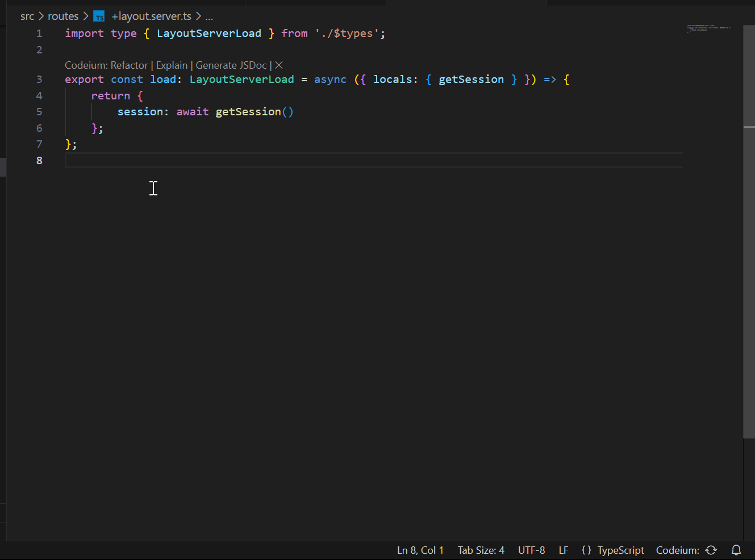Click the locals parameter on line 3

click(393, 80)
